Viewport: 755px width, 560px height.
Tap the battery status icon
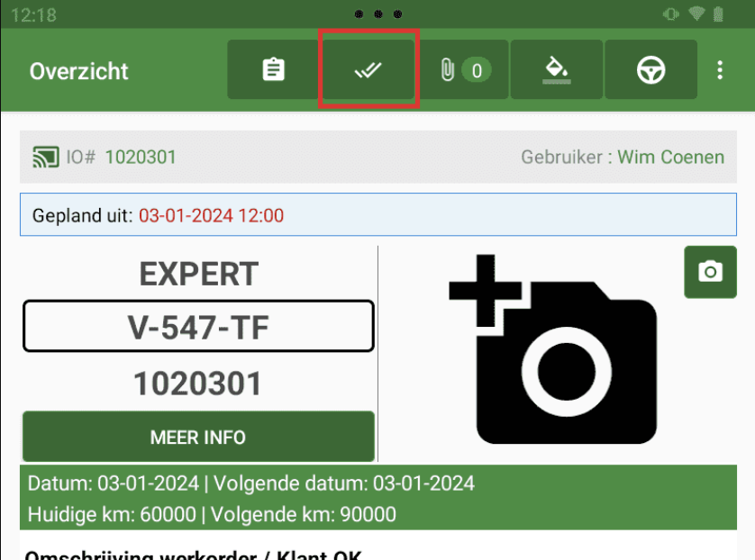point(718,14)
